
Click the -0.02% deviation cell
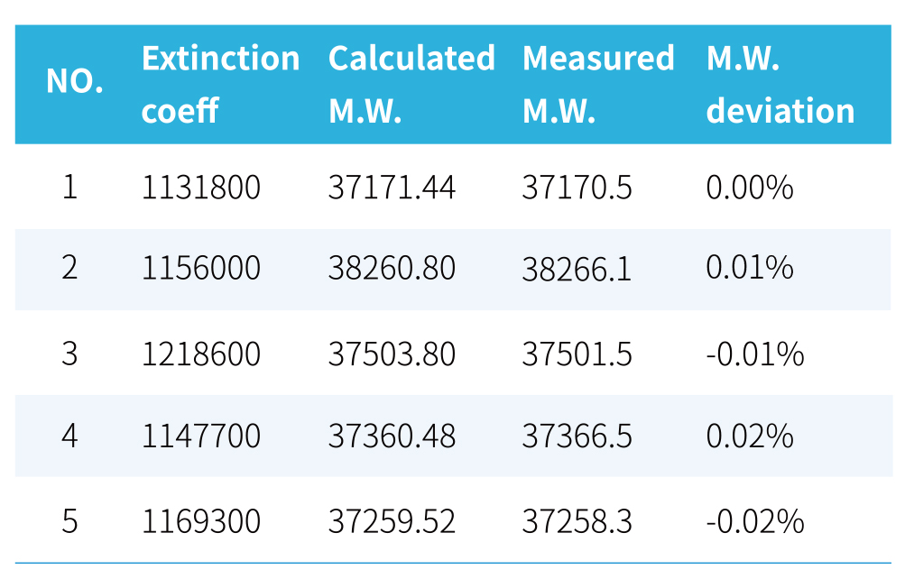(x=754, y=521)
